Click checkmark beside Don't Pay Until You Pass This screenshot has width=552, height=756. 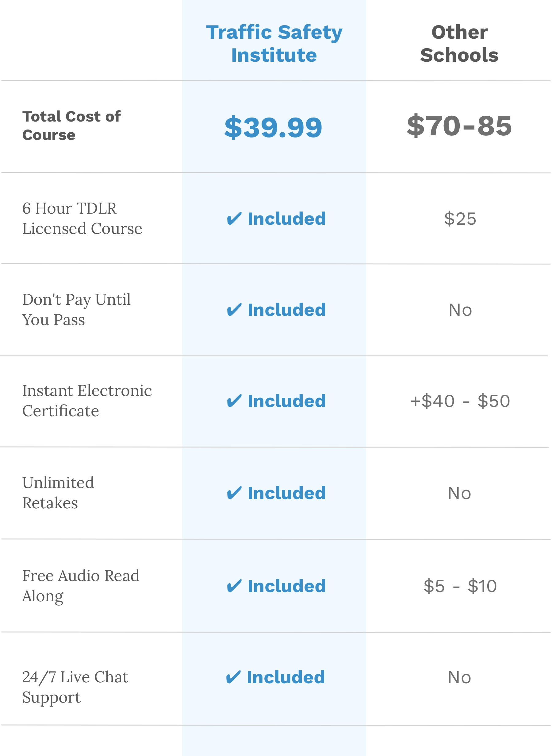(234, 310)
